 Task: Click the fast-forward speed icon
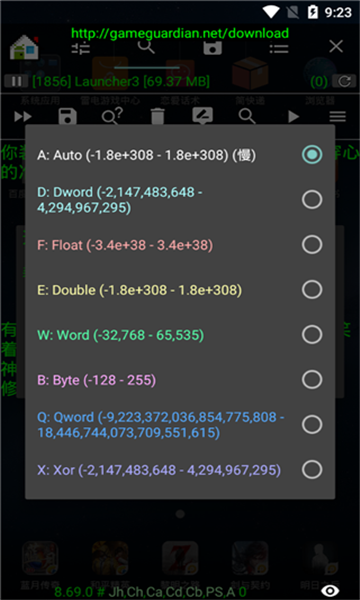[23, 116]
